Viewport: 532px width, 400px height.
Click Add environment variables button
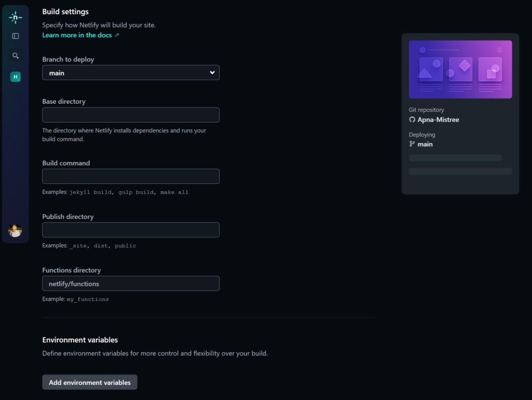coord(89,382)
